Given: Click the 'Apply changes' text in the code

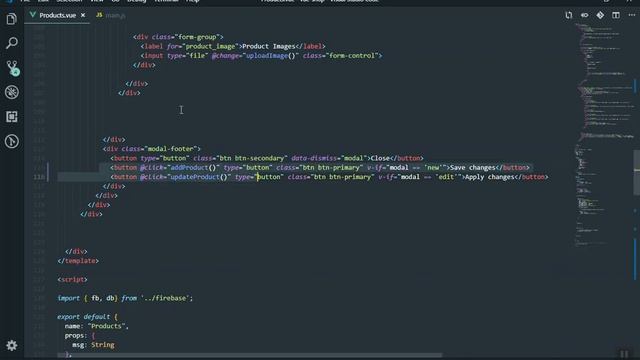Looking at the screenshot, I should (490, 177).
